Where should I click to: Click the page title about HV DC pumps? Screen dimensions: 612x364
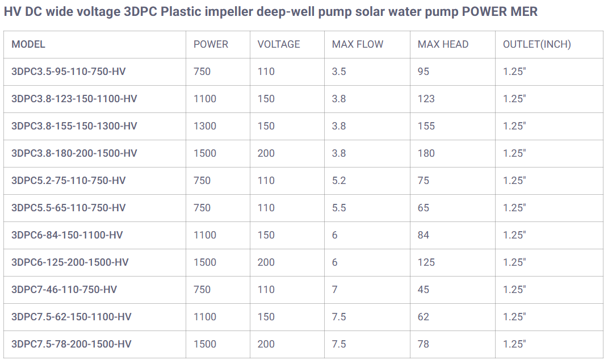point(270,12)
